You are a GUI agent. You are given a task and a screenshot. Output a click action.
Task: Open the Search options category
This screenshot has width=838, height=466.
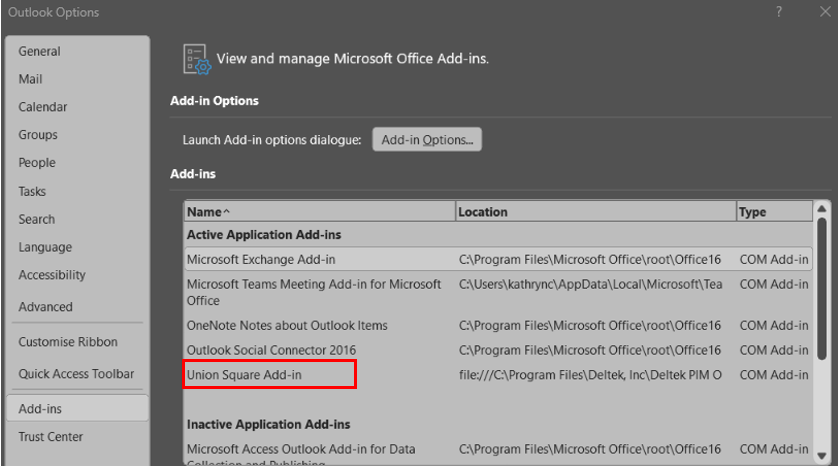tap(36, 219)
